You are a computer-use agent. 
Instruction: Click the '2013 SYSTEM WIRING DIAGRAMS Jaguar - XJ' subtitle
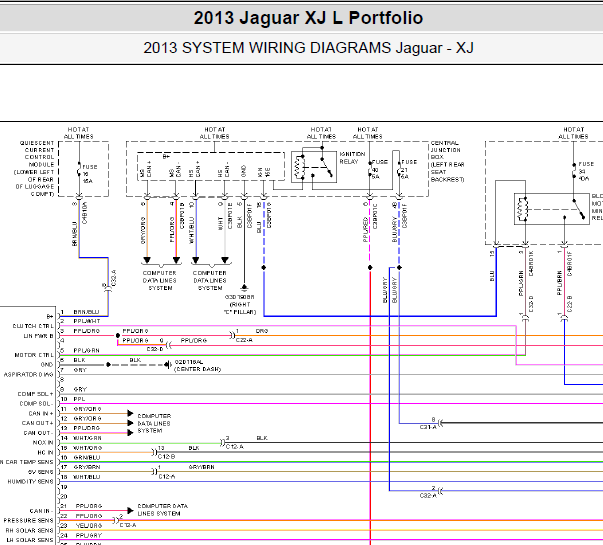point(308,48)
